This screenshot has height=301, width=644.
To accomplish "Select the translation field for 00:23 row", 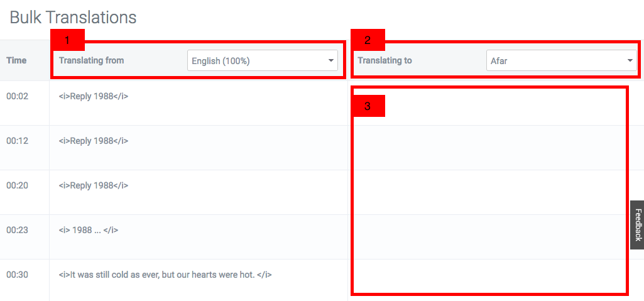I will coord(489,237).
